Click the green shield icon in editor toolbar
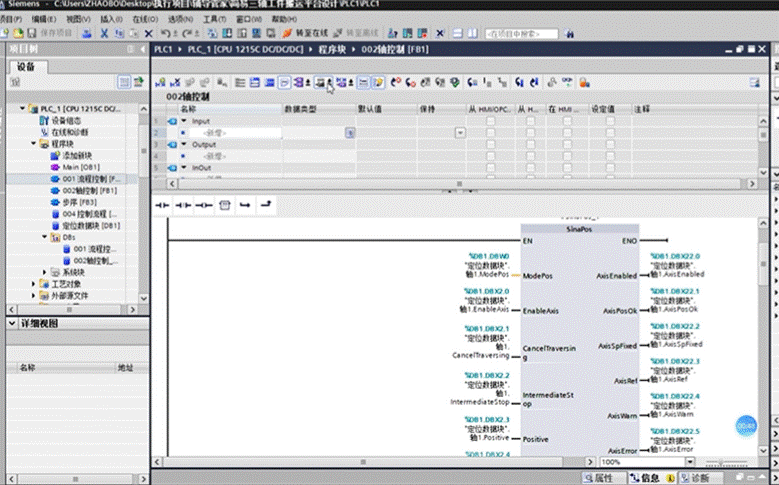This screenshot has width=779, height=485. pyautogui.click(x=455, y=82)
